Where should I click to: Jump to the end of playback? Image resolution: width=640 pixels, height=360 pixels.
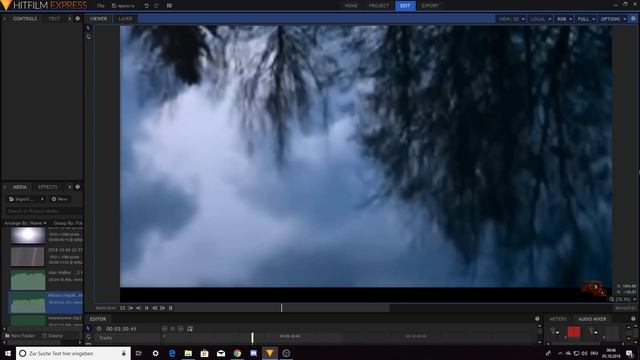point(171,308)
